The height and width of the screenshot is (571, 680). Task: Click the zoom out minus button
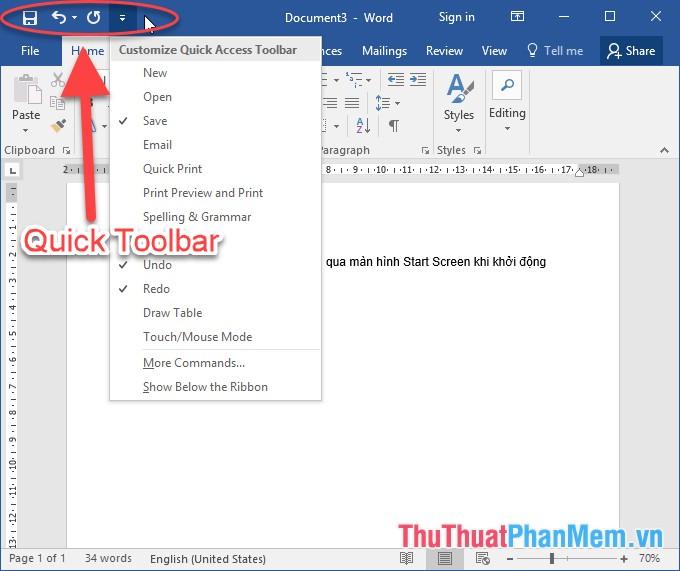(510, 559)
